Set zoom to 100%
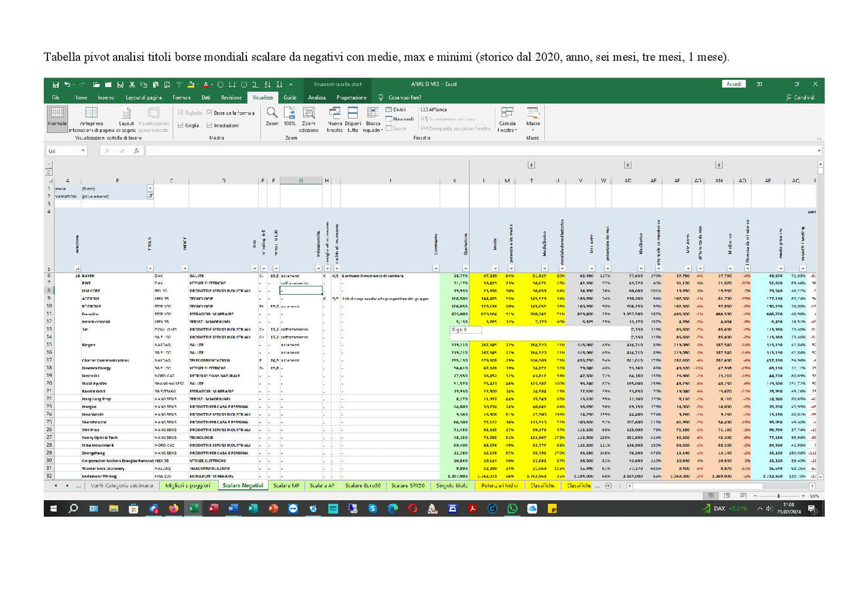This screenshot has height=613, width=868. click(290, 116)
